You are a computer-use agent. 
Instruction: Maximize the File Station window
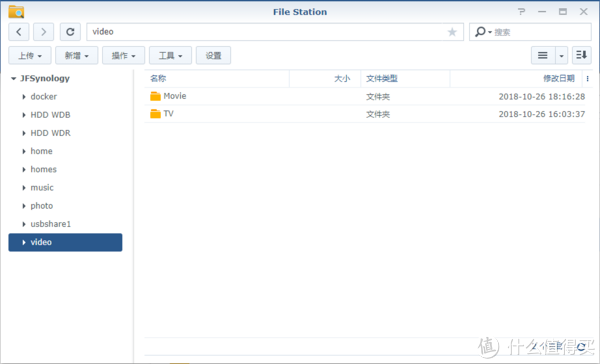point(562,11)
